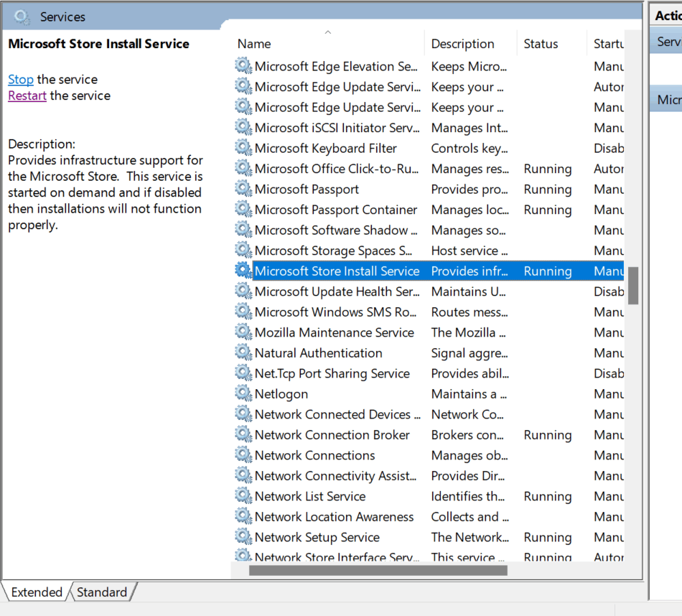Select the Network Connection Broker name

(x=332, y=434)
